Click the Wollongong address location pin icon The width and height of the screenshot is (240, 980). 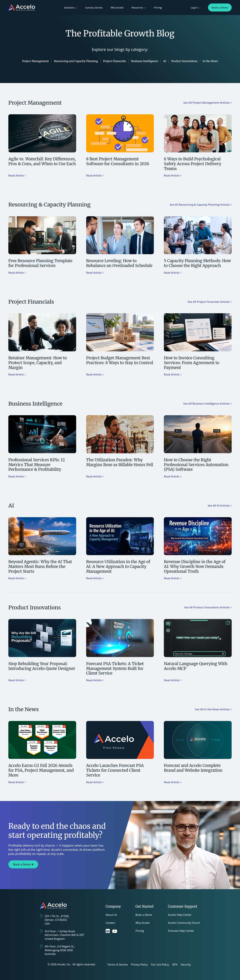click(x=41, y=947)
